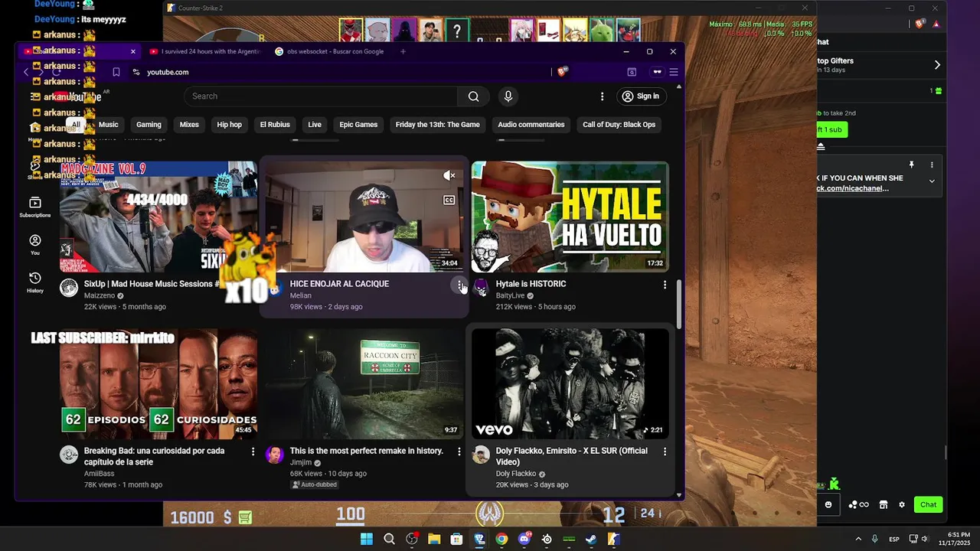Click the pin icon on pinned chat message
Viewport: 980px width, 551px height.
tap(911, 165)
